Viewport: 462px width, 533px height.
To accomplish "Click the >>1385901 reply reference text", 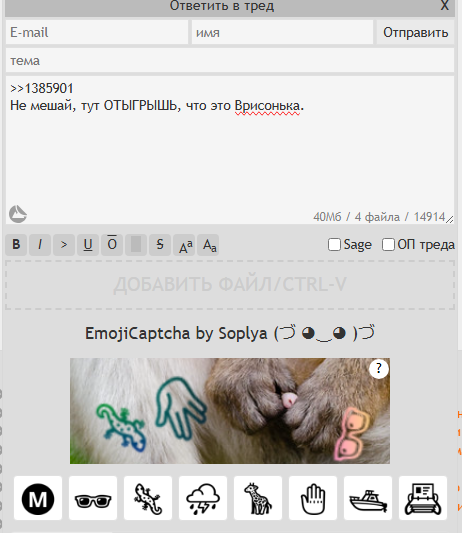I will 42,88.
